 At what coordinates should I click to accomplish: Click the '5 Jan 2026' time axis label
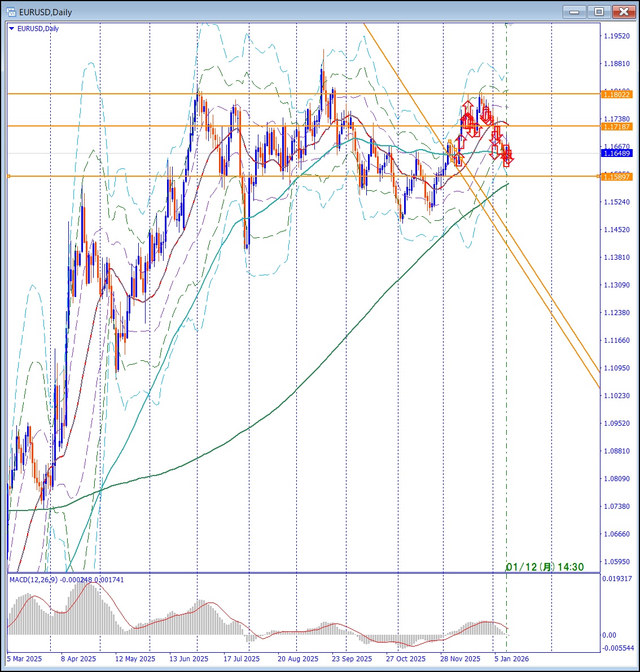[511, 658]
